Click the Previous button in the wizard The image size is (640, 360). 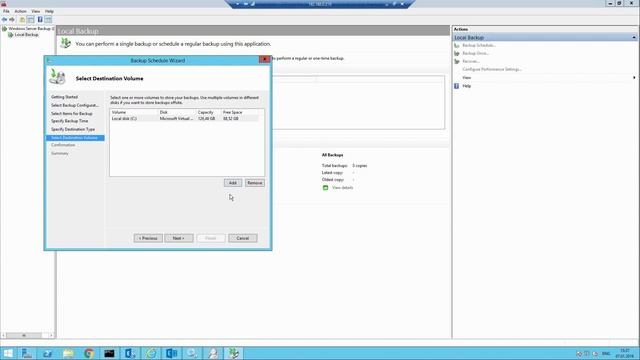click(x=148, y=238)
